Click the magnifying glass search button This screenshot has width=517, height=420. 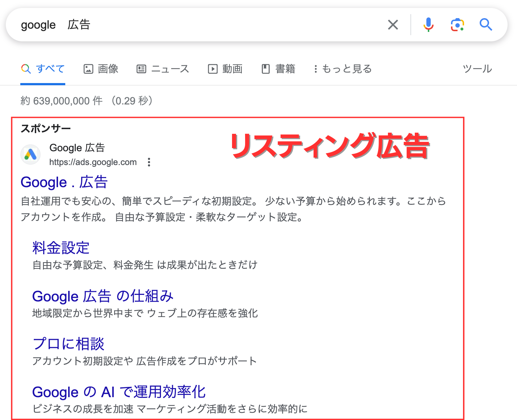485,25
